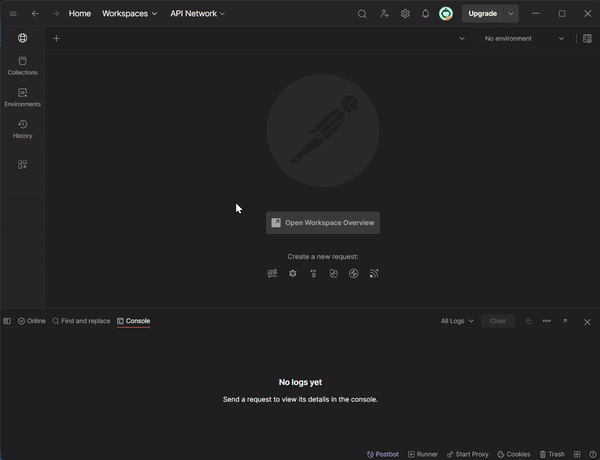
Task: Open the help icon in footer
Action: (x=593, y=454)
